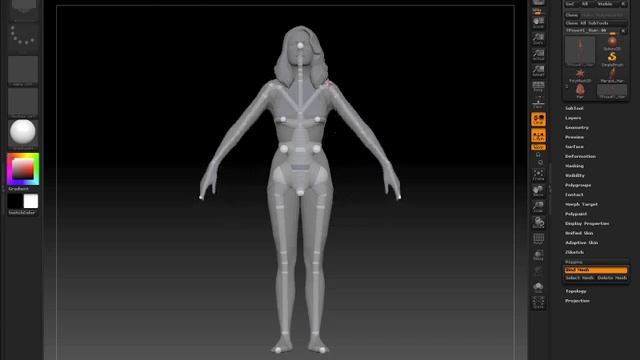Click the AAHalf view icon
The image size is (640, 360).
[538, 70]
